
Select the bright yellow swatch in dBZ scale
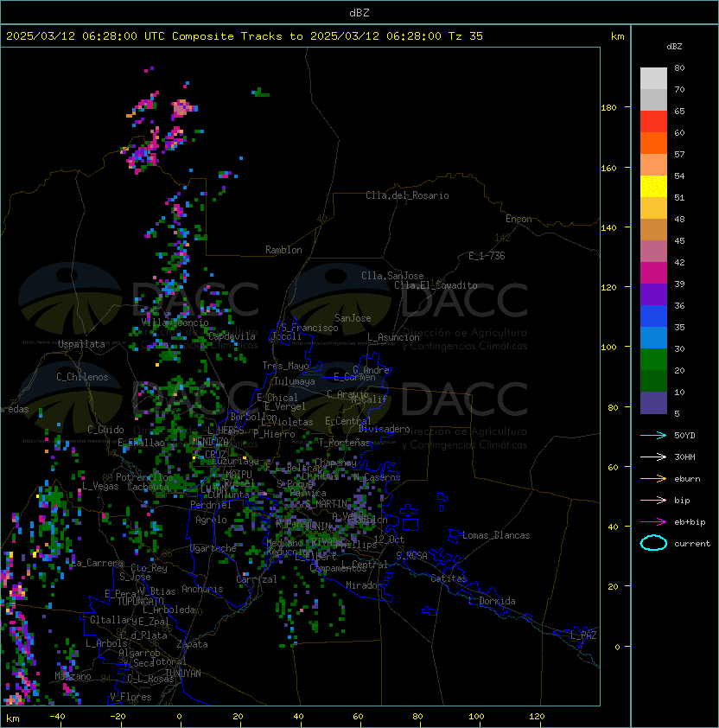[x=653, y=187]
